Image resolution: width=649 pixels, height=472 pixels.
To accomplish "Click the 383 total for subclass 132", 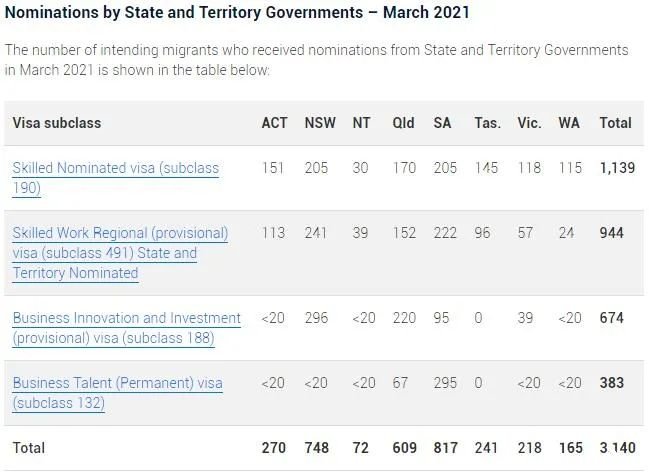I will coord(612,383).
